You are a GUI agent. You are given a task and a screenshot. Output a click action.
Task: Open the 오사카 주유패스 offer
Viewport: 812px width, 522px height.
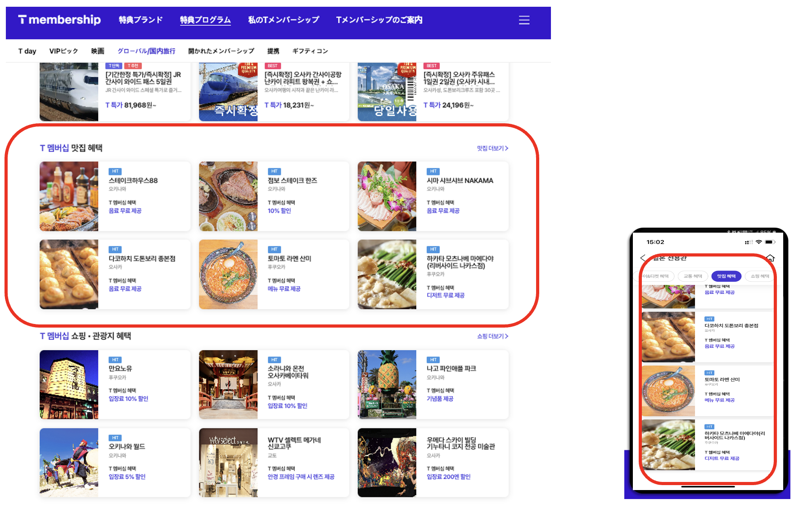pos(433,92)
